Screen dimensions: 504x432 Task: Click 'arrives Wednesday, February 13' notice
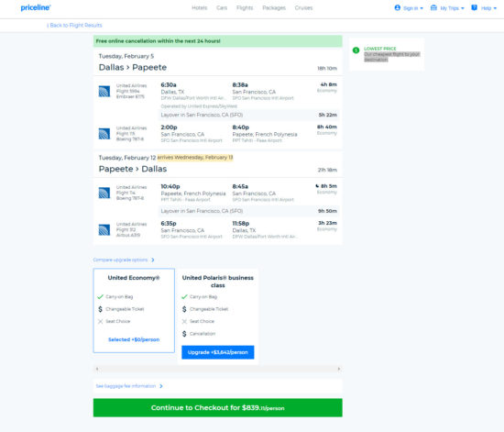pos(195,157)
